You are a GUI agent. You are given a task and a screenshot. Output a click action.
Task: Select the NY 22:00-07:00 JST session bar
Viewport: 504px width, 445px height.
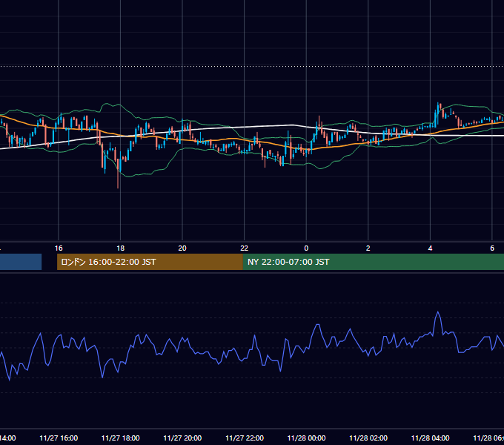(373, 262)
